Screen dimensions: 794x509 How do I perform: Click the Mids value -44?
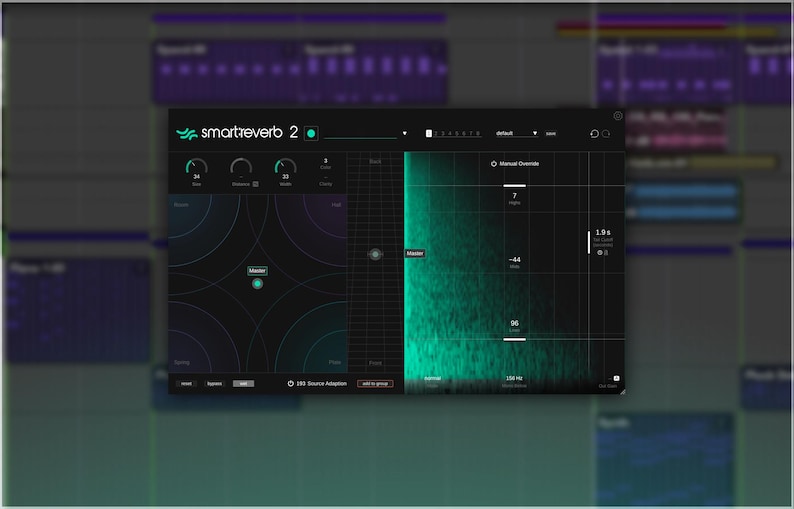(x=514, y=259)
